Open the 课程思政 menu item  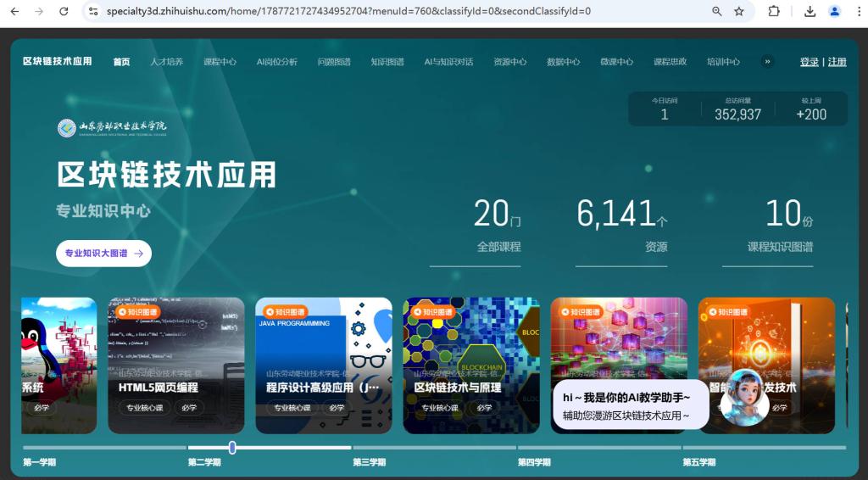pos(670,61)
